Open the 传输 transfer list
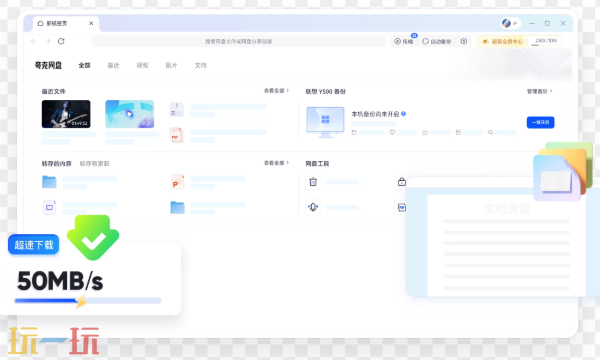This screenshot has width=600, height=360. click(x=404, y=41)
